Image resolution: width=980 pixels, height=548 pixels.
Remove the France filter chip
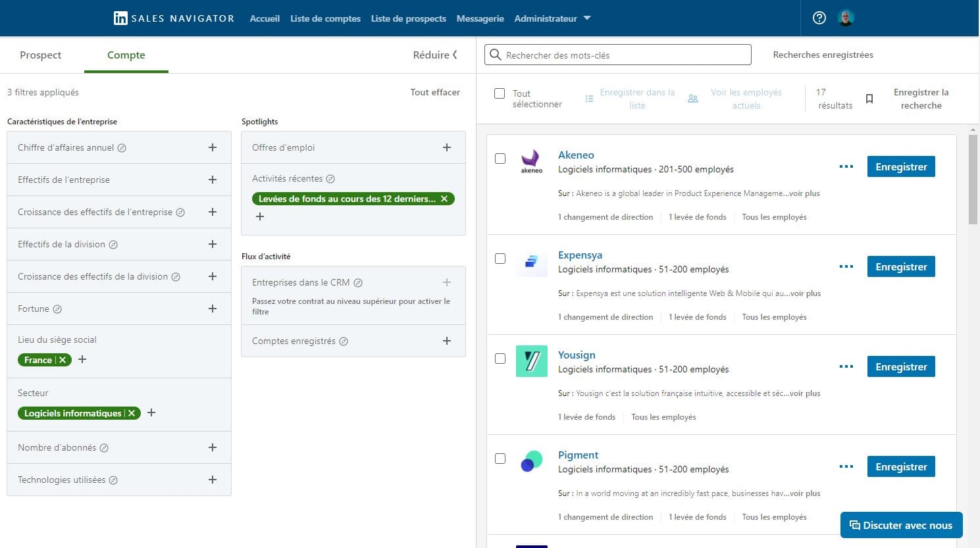point(63,360)
